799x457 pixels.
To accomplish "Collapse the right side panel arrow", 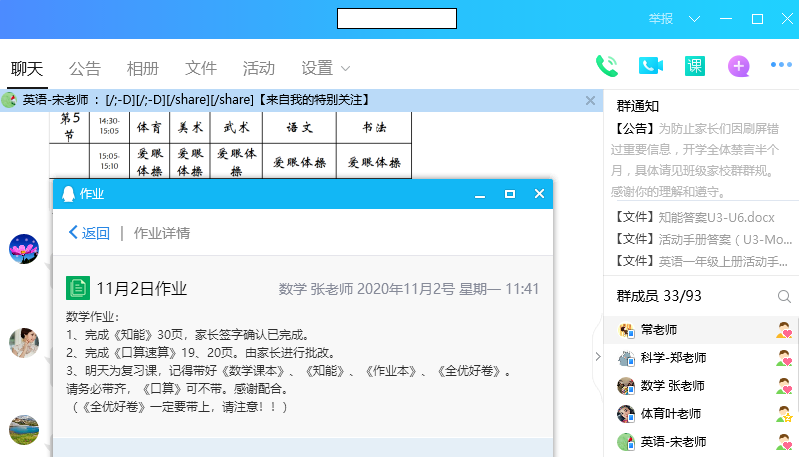I will coord(598,356).
